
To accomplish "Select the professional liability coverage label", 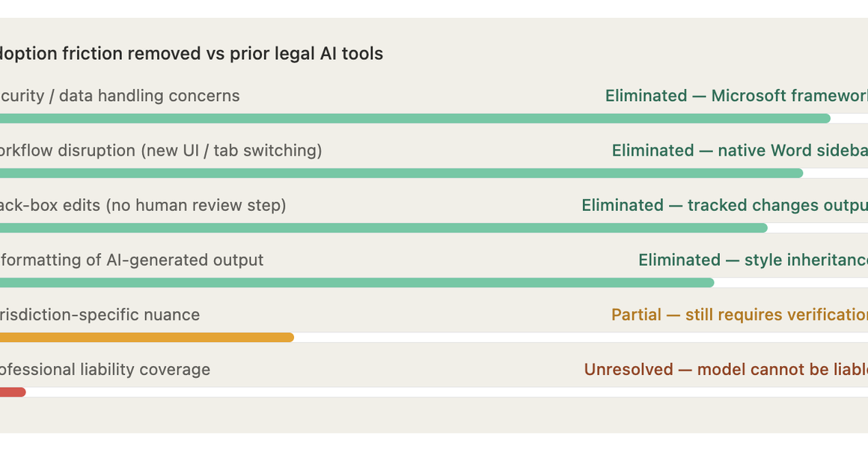I will (105, 369).
